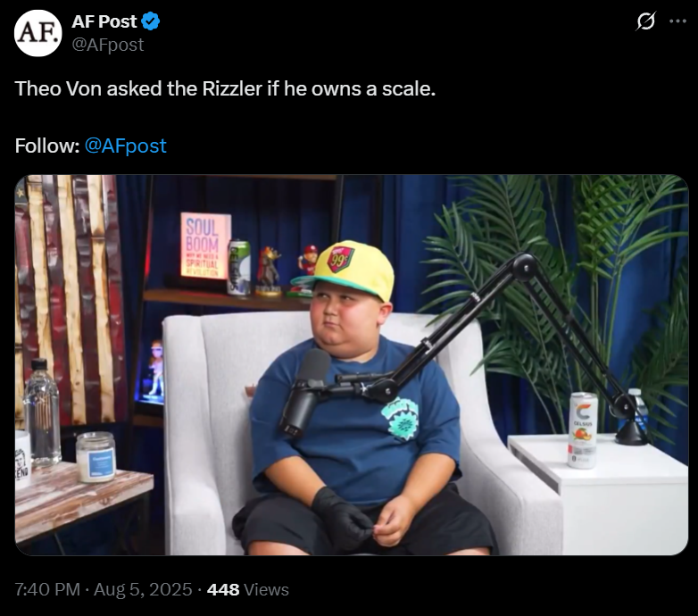This screenshot has width=698, height=616.
Task: Open the AF Post display name
Action: [104, 21]
